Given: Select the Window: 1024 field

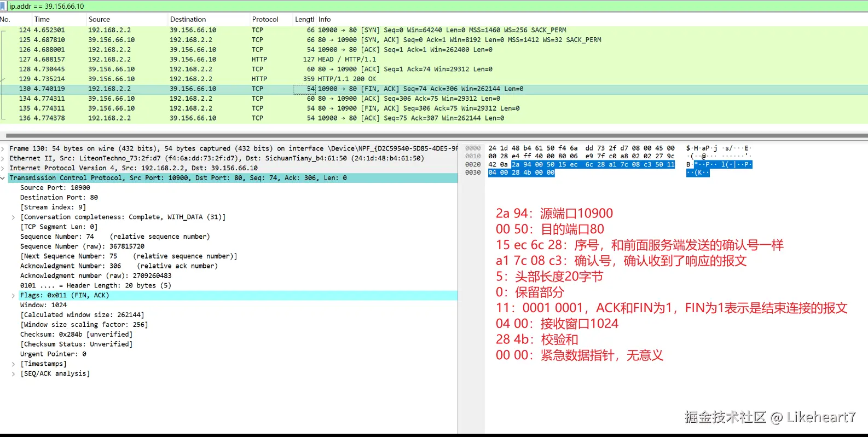Looking at the screenshot, I should tap(44, 306).
